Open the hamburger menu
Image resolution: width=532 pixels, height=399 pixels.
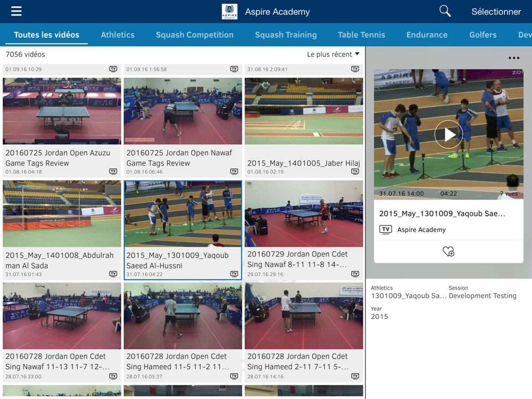coord(16,11)
